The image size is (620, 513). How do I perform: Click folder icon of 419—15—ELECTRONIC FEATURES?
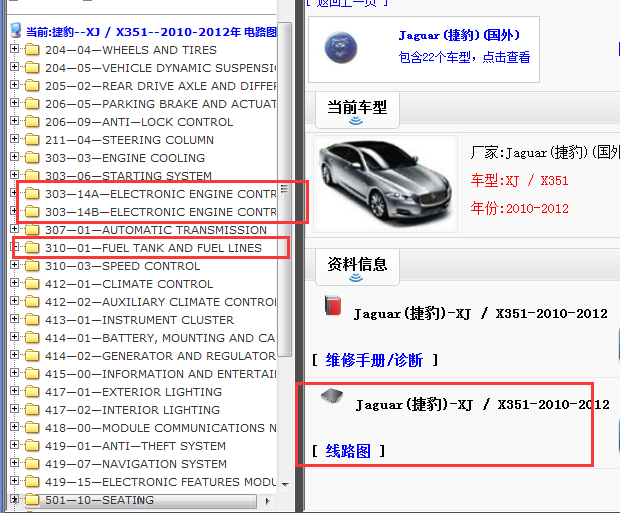point(32,482)
